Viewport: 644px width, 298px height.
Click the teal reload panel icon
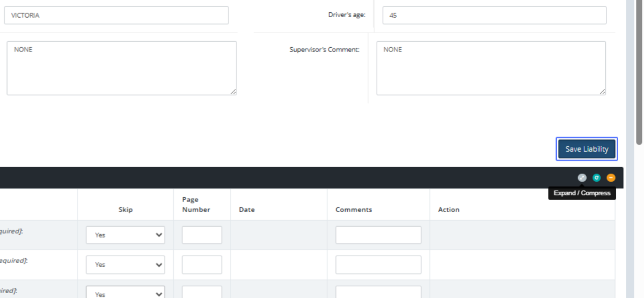coord(596,178)
